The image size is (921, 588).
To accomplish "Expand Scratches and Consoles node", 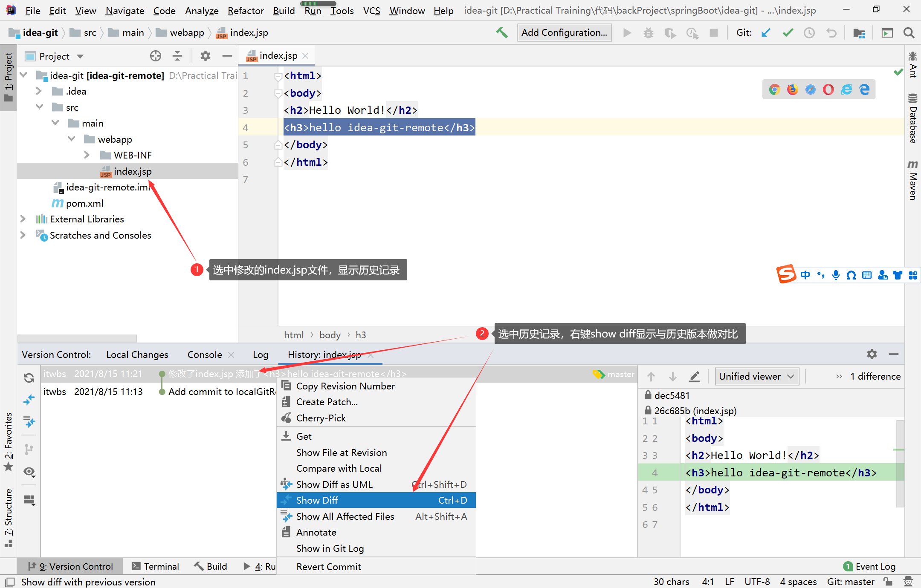I will click(23, 235).
